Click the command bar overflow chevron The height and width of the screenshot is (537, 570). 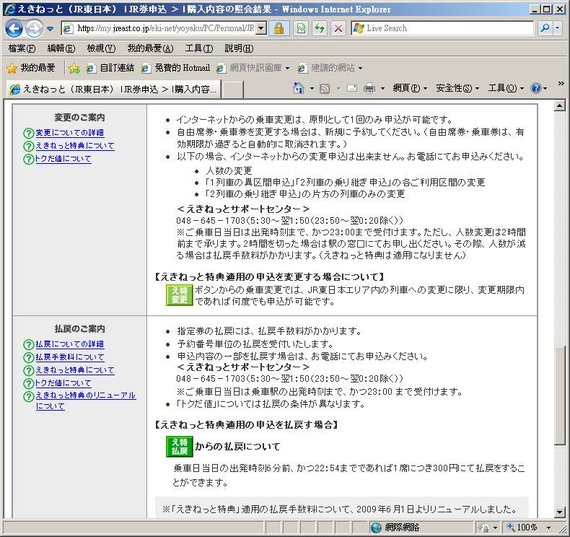(x=561, y=84)
